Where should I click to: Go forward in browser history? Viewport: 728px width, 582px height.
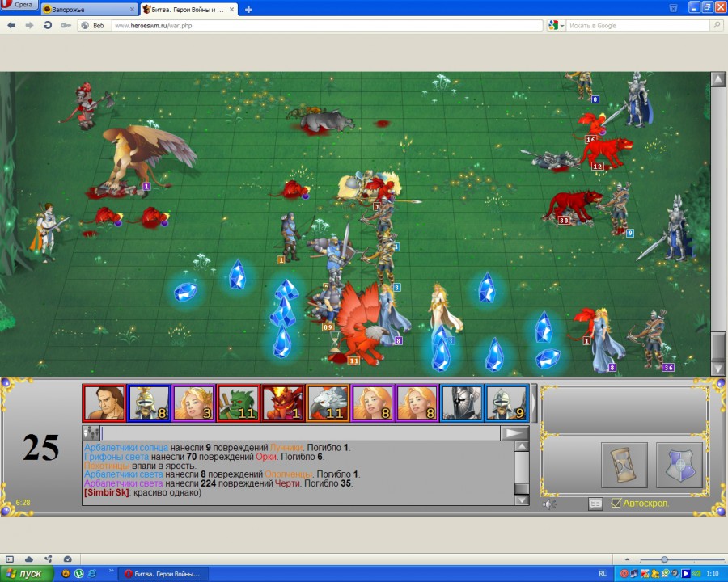29,26
